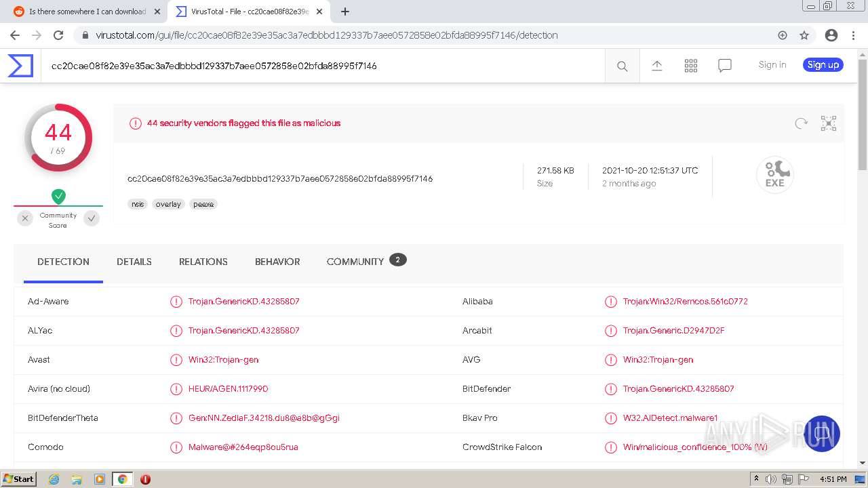Click the nsis tag

[138, 204]
